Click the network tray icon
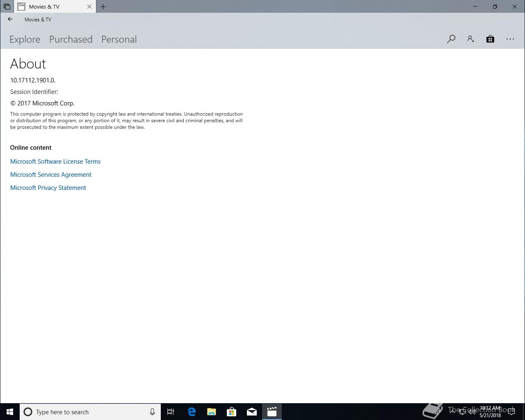 tap(462, 412)
